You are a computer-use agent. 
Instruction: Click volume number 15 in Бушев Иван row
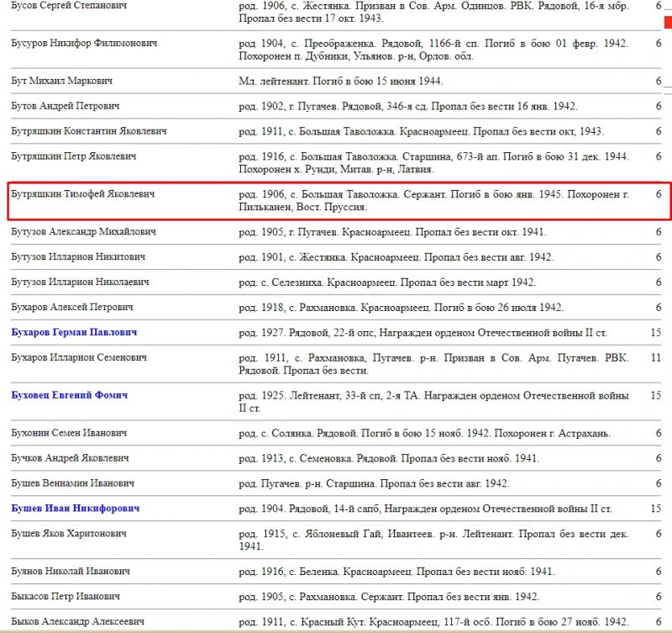[656, 509]
